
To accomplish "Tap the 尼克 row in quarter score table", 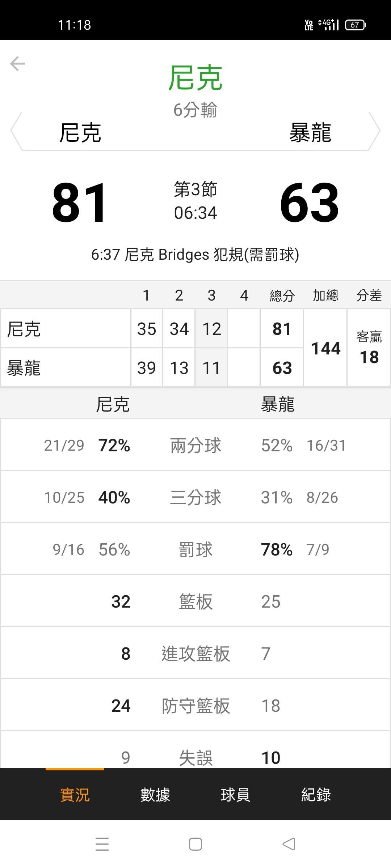I will tap(65, 329).
